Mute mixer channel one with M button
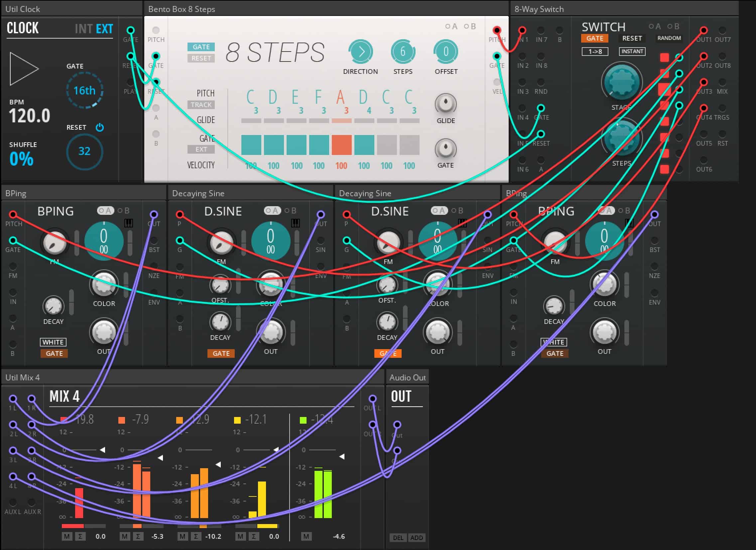 click(x=67, y=536)
